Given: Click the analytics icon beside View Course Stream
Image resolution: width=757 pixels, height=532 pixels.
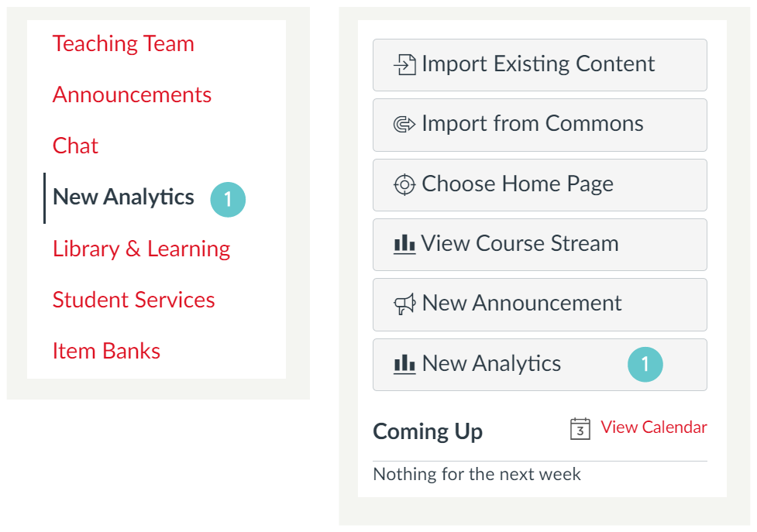Looking at the screenshot, I should click(404, 245).
